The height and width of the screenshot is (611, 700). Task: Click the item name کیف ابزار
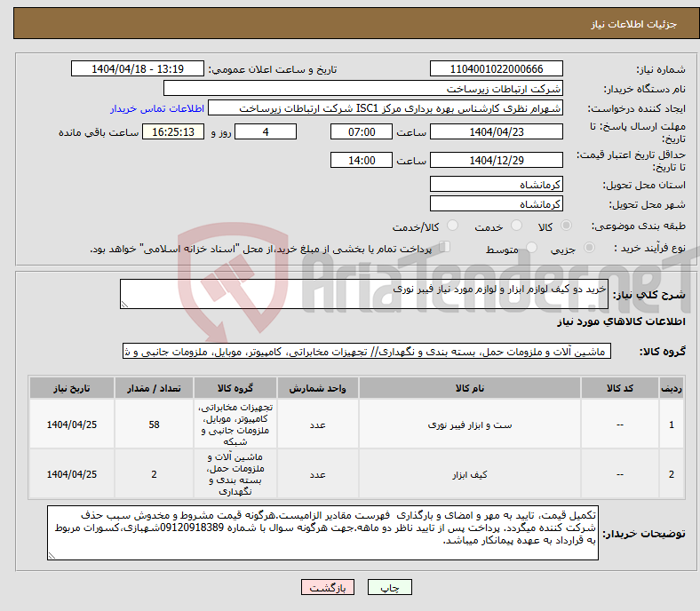coord(470,474)
